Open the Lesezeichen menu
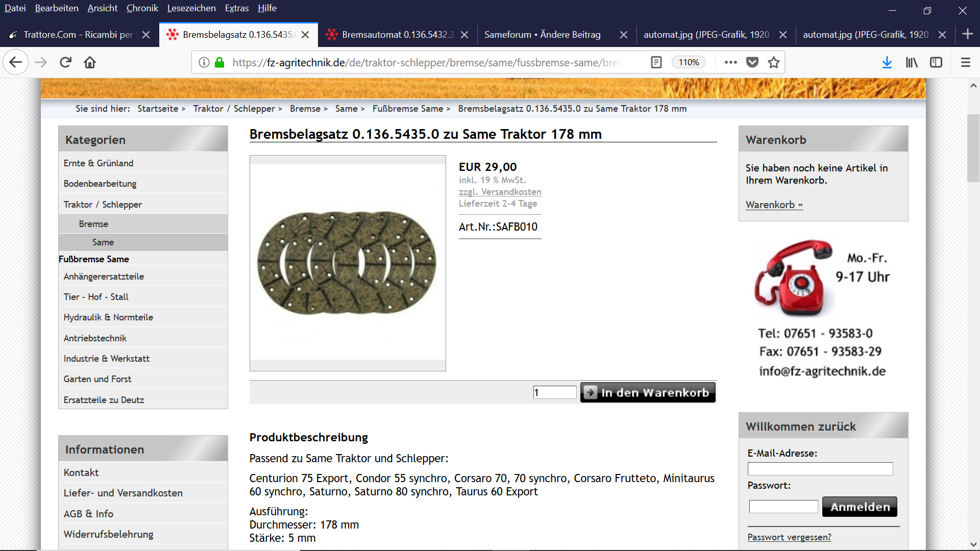 click(x=191, y=8)
